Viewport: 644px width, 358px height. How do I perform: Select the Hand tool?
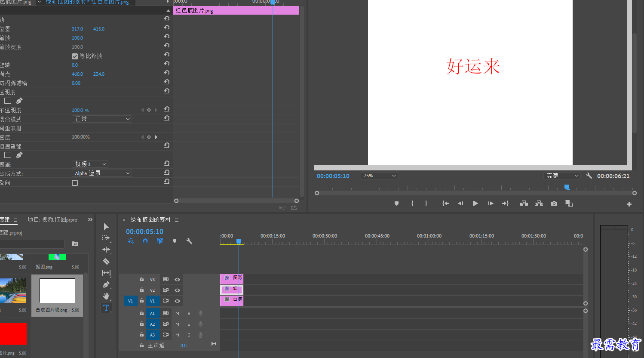coord(106,296)
